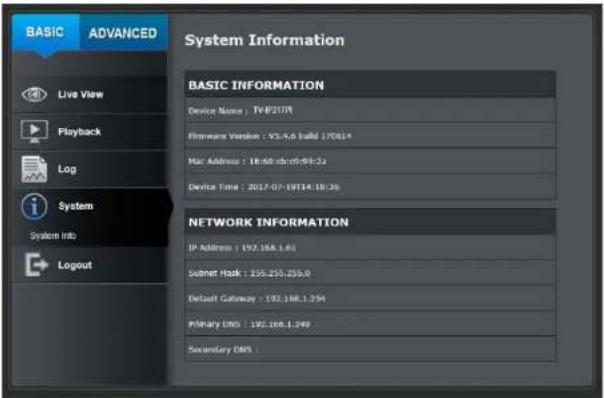Click the Mac Address row
604x398 pixels.
coord(370,161)
